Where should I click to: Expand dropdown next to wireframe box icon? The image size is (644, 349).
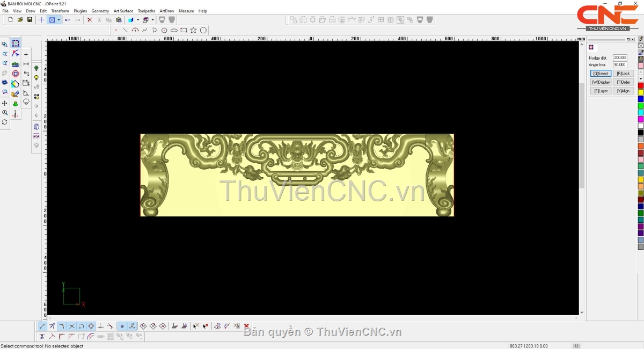click(153, 20)
